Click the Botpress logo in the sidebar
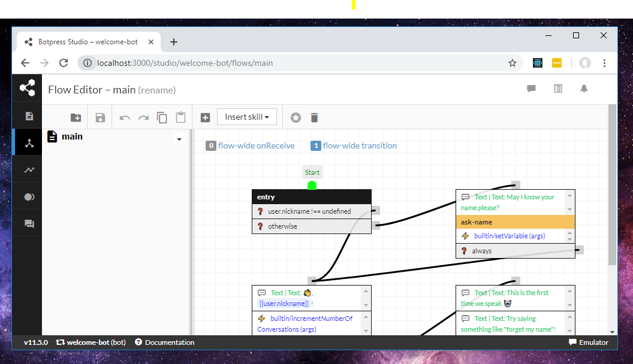The image size is (633, 364). [x=27, y=88]
